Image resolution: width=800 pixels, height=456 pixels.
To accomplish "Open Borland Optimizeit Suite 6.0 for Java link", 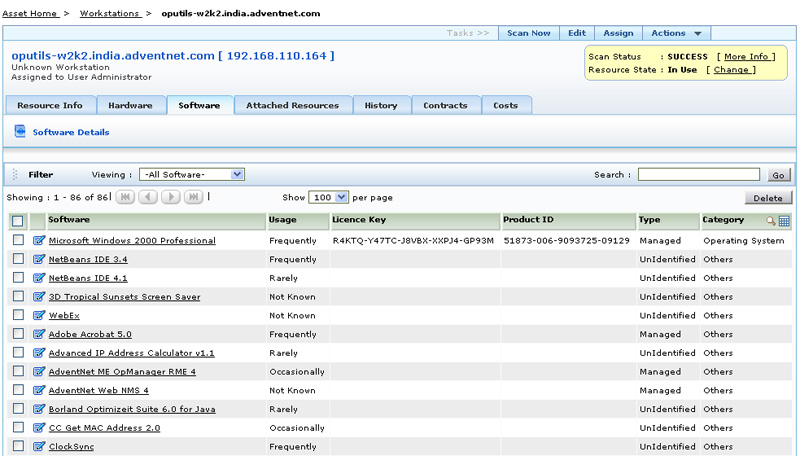I will click(132, 409).
